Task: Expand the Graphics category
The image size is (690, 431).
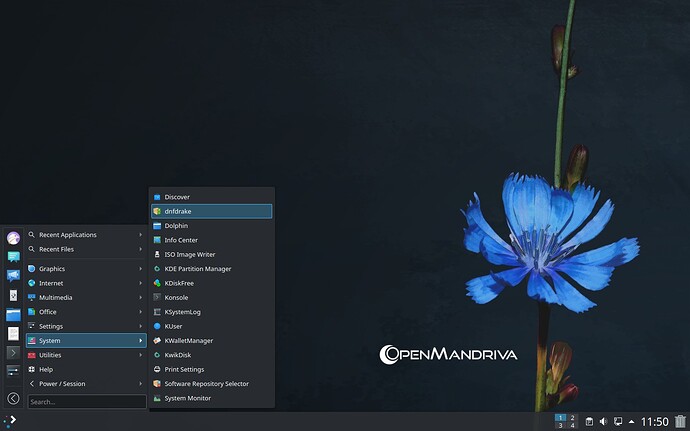Action: coord(86,269)
